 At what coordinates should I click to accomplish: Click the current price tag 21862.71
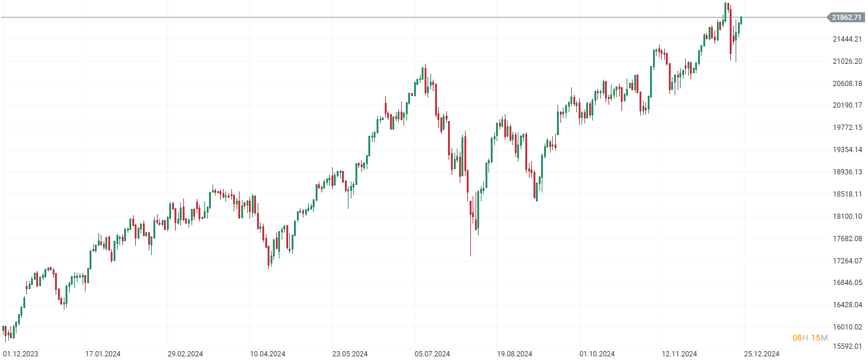point(846,18)
